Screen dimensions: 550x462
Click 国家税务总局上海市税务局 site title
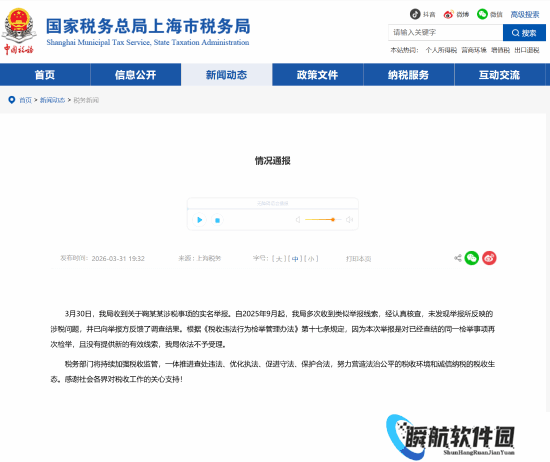[x=148, y=26]
